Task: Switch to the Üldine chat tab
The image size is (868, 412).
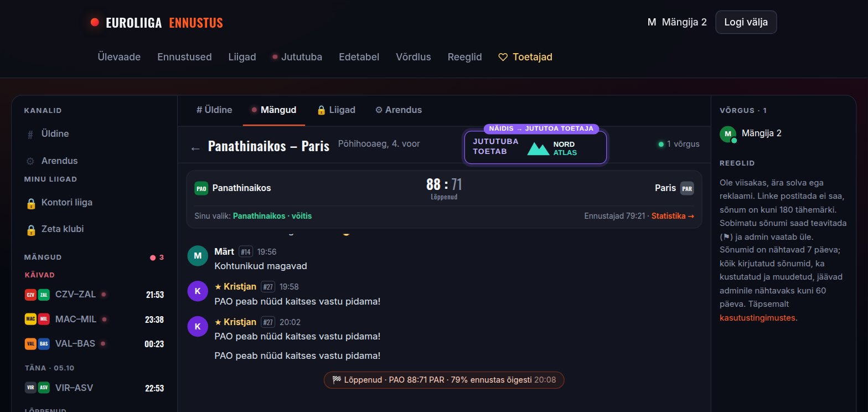Action: pos(214,110)
